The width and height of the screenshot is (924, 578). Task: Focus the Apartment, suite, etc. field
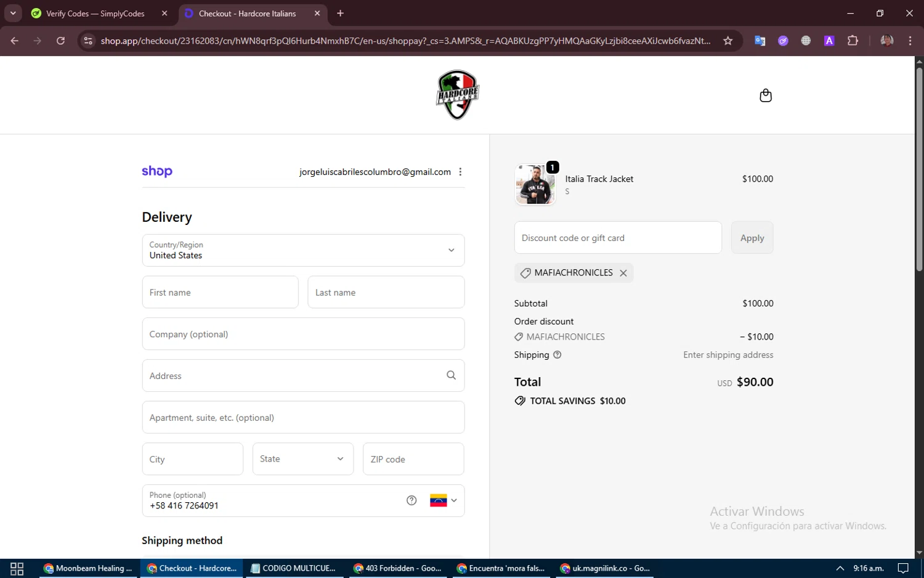pyautogui.click(x=303, y=417)
